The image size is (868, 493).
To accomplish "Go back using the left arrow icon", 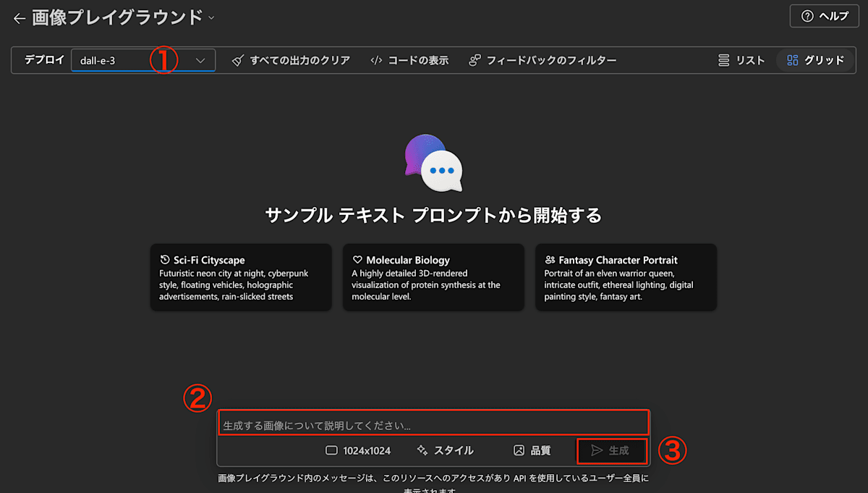I will [x=20, y=18].
